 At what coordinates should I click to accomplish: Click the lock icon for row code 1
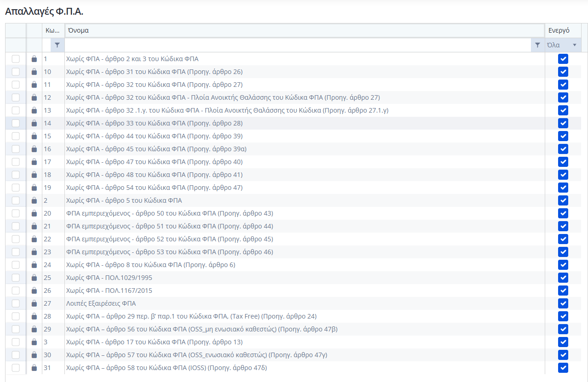pyautogui.click(x=34, y=59)
